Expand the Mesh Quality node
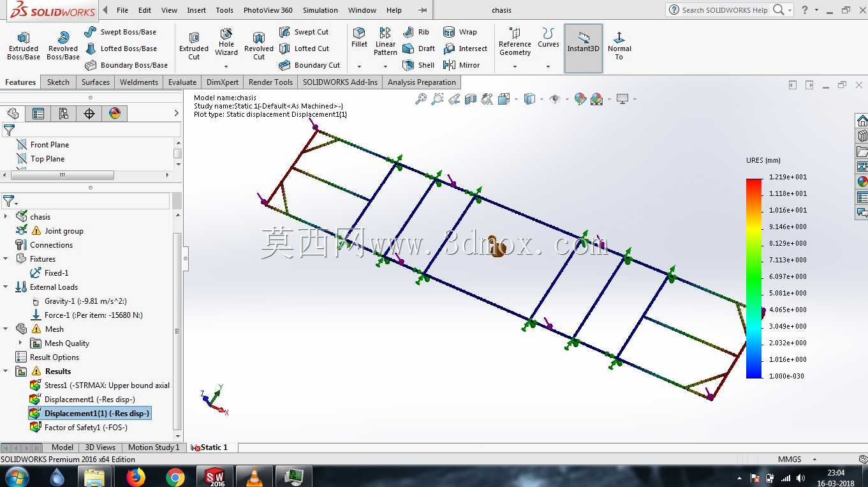This screenshot has height=487, width=868. (x=20, y=343)
